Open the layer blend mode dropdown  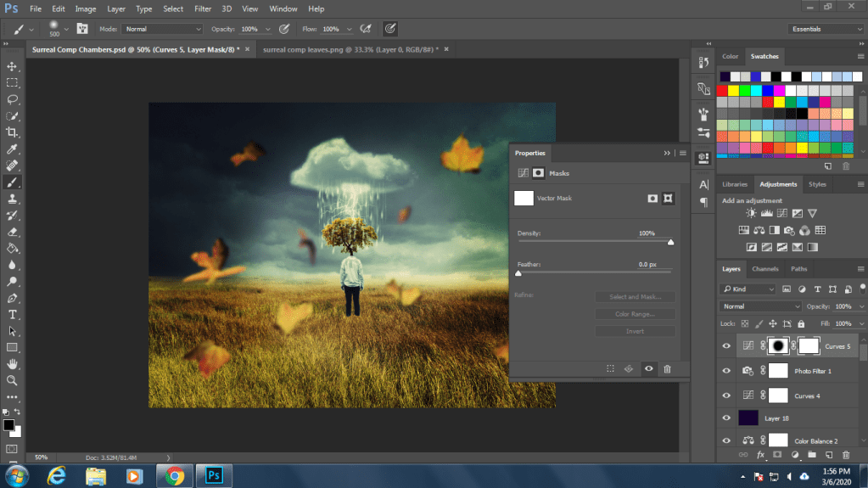pos(760,306)
